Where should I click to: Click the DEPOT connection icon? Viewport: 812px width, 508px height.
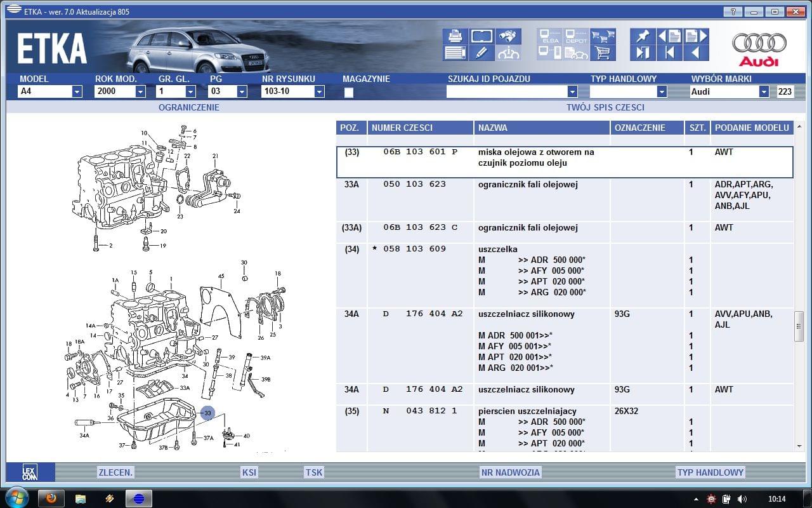click(576, 36)
